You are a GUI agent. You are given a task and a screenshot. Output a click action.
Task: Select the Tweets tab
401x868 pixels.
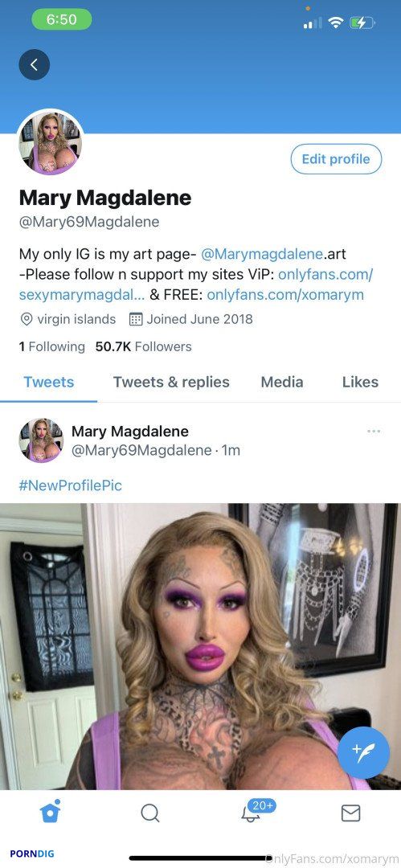[x=49, y=382]
